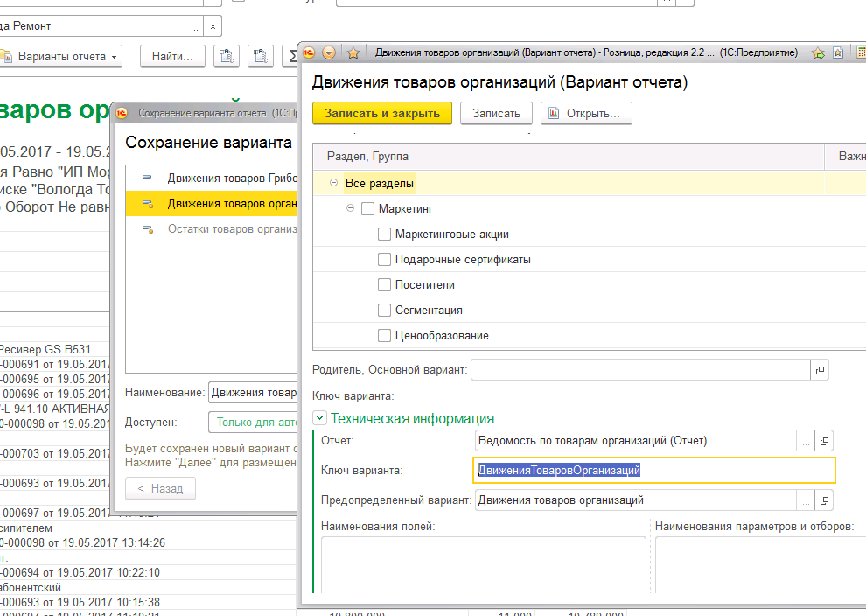Collapse the Все разделы tree node
866x616 pixels.
point(334,184)
